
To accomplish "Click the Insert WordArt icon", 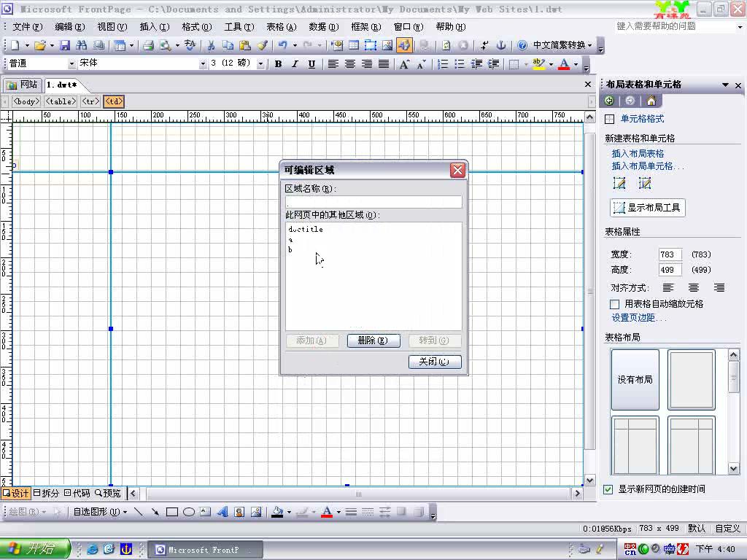I will coord(222,512).
